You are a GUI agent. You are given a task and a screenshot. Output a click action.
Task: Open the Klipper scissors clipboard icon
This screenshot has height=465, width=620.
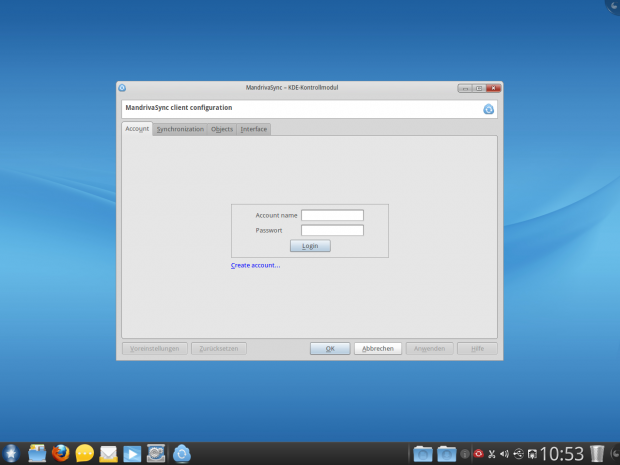[x=491, y=454]
